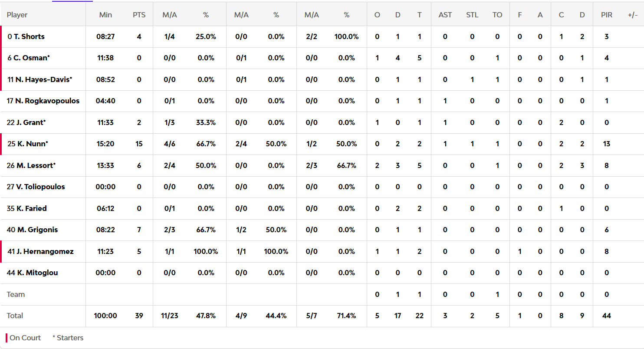
Task: Click the Player column header
Action: (x=17, y=15)
